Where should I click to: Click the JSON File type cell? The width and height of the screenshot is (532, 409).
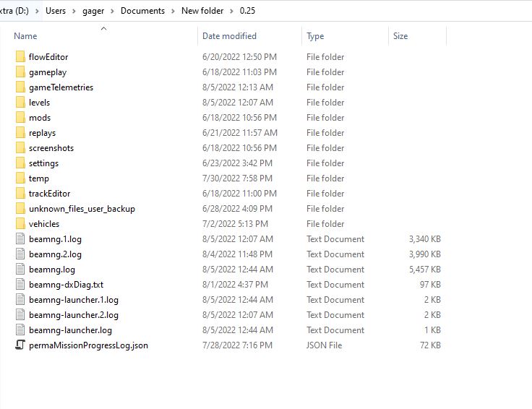(324, 345)
